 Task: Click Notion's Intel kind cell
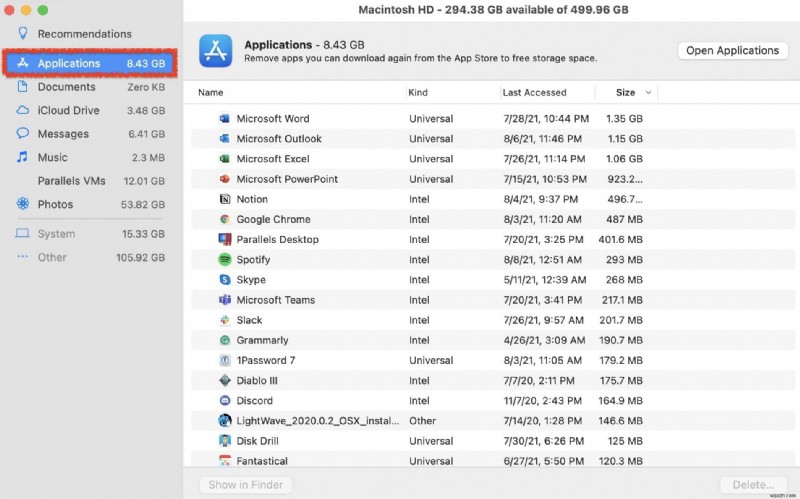[x=419, y=199]
